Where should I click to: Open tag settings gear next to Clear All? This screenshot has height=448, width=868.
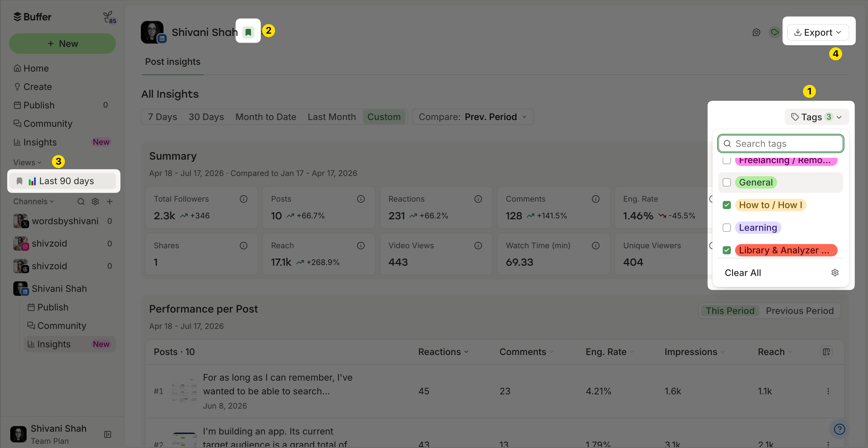pos(835,272)
